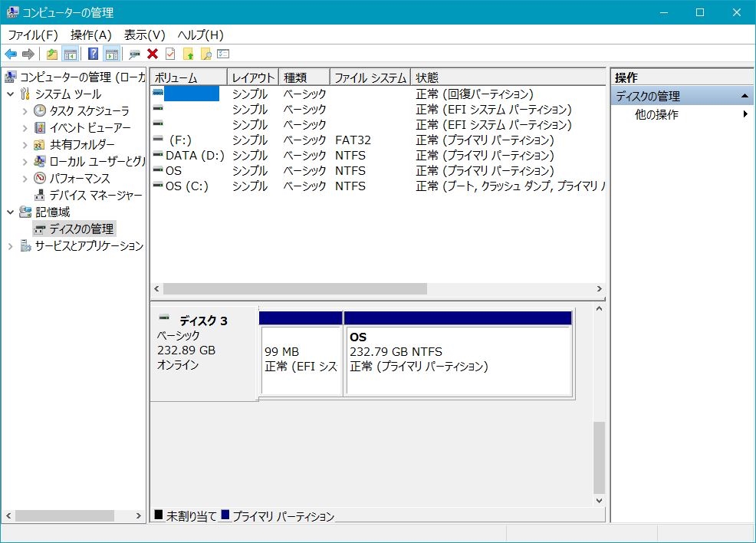Click the Forward arrow toolbar icon
The width and height of the screenshot is (756, 543).
pos(28,54)
